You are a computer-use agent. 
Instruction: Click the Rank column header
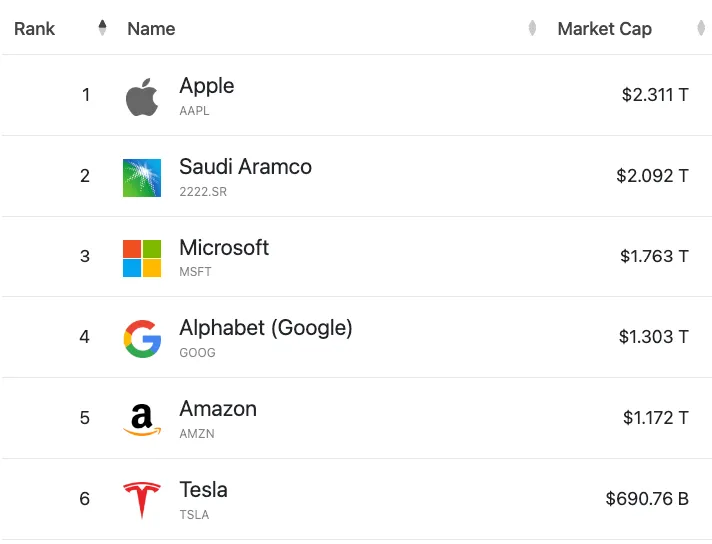point(35,28)
